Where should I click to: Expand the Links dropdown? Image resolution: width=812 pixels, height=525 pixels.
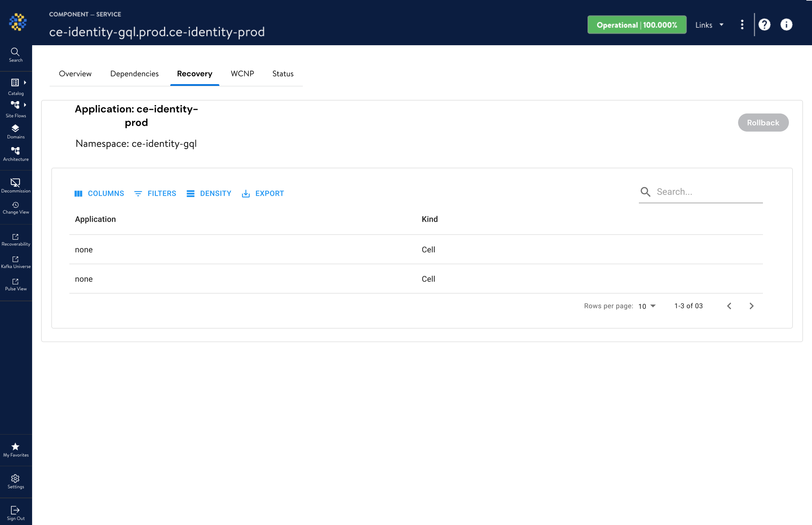tap(709, 25)
